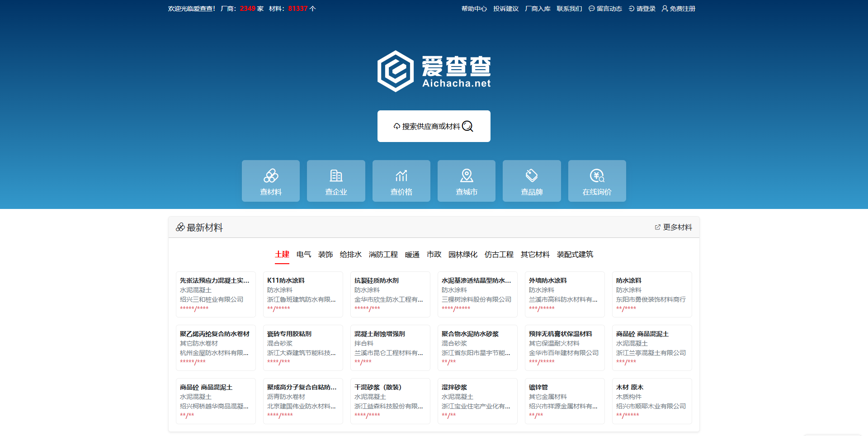The height and width of the screenshot is (436, 868).
Task: Switch to the 仿古工程 tab
Action: pos(499,255)
